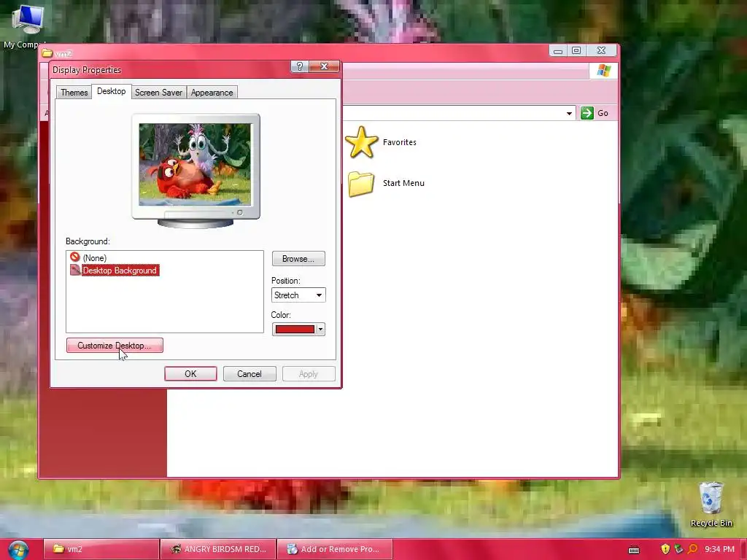
Task: Click the network connection tray icon
Action: [679, 549]
